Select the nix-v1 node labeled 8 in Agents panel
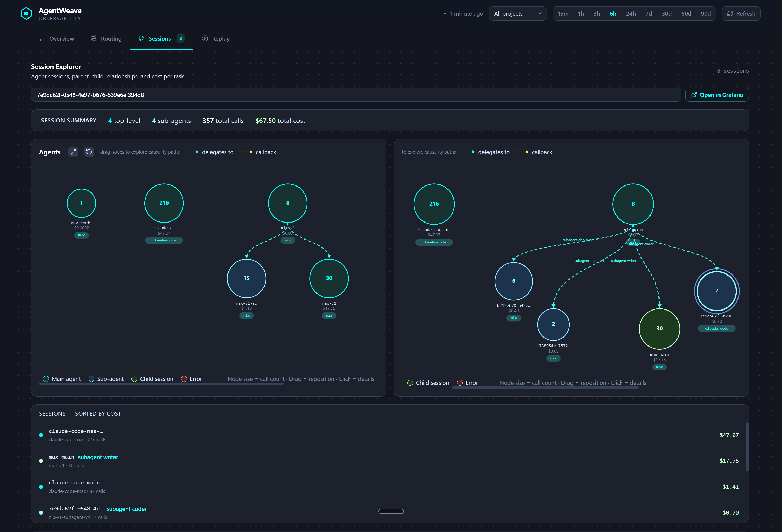The height and width of the screenshot is (532, 782). (288, 203)
